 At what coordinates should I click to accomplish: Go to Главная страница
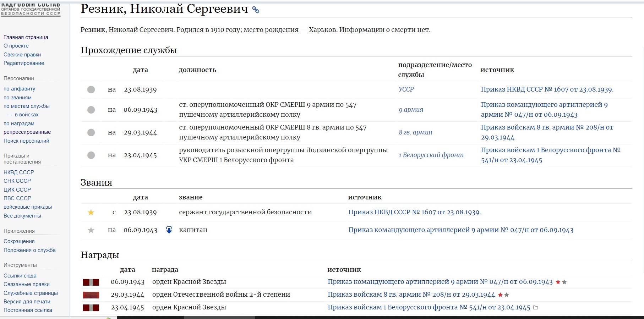point(26,37)
